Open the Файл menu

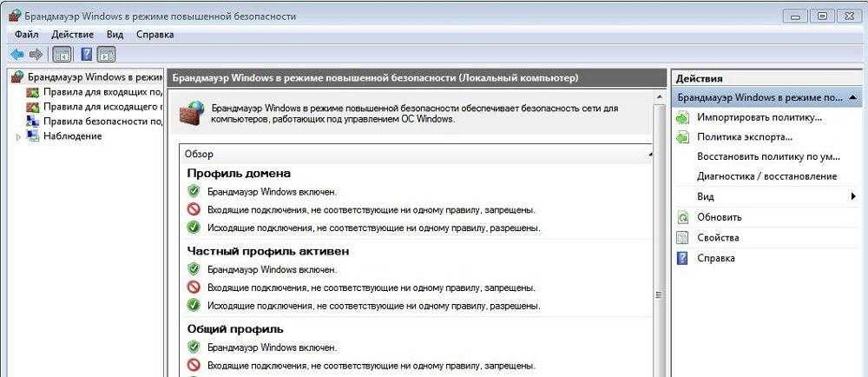tap(26, 35)
